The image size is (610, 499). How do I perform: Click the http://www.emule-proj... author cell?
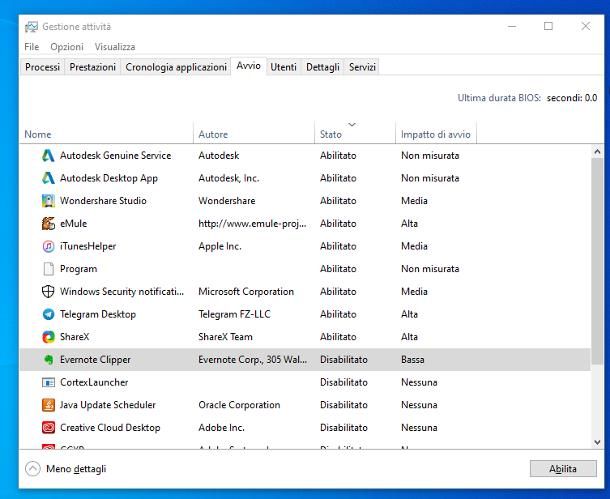point(252,224)
